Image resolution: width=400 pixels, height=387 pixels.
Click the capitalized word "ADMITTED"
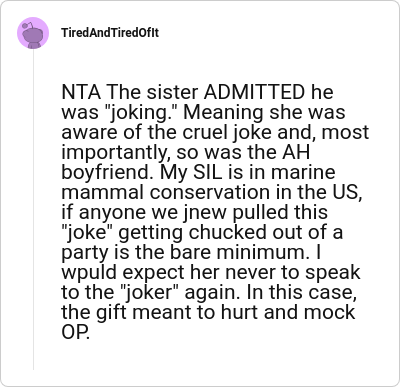(254, 92)
